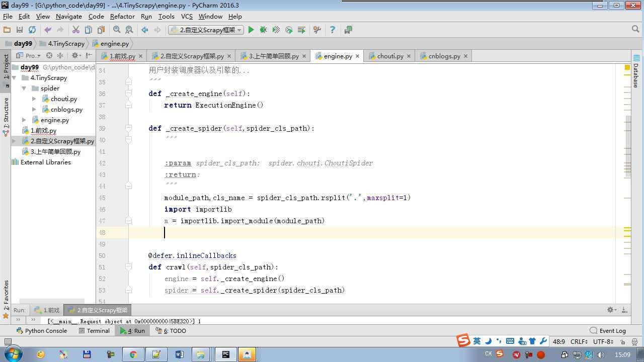Hide the Run tool window

[x=624, y=310]
